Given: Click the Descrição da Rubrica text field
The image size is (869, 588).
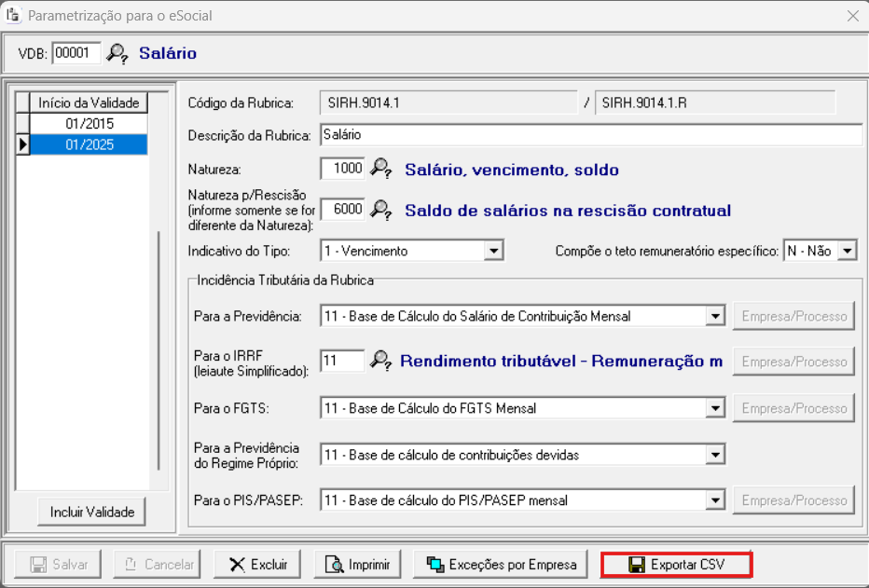Looking at the screenshot, I should [x=590, y=135].
